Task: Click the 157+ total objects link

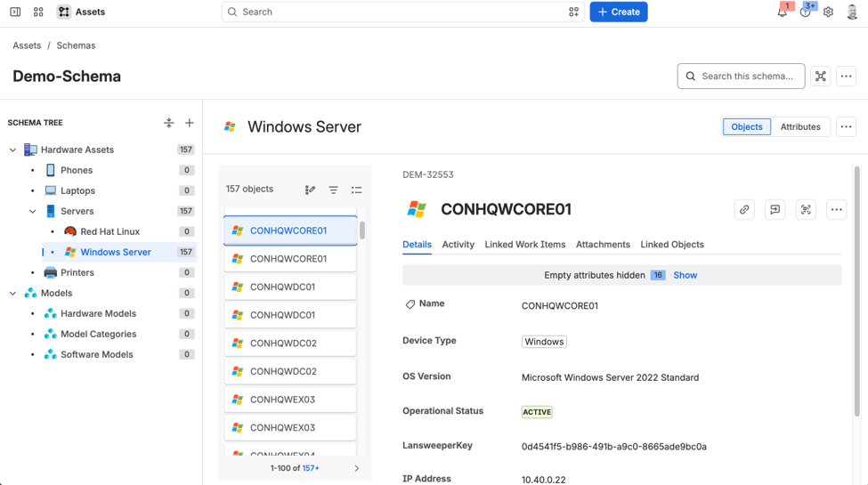Action: [x=311, y=468]
